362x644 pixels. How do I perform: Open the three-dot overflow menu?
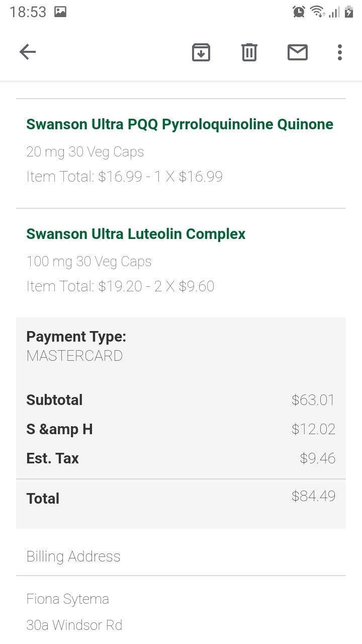[x=340, y=52]
